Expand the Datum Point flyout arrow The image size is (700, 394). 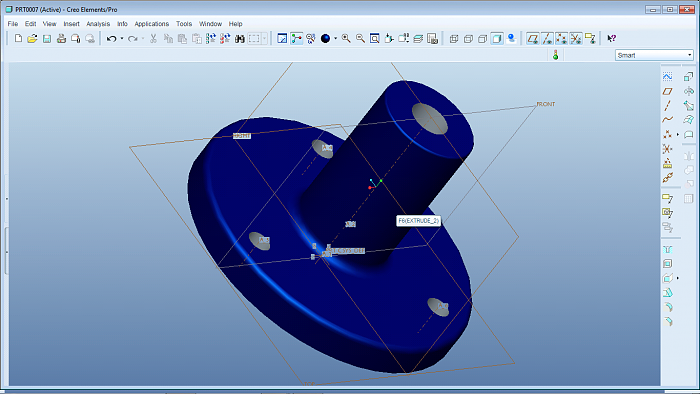pyautogui.click(x=678, y=134)
